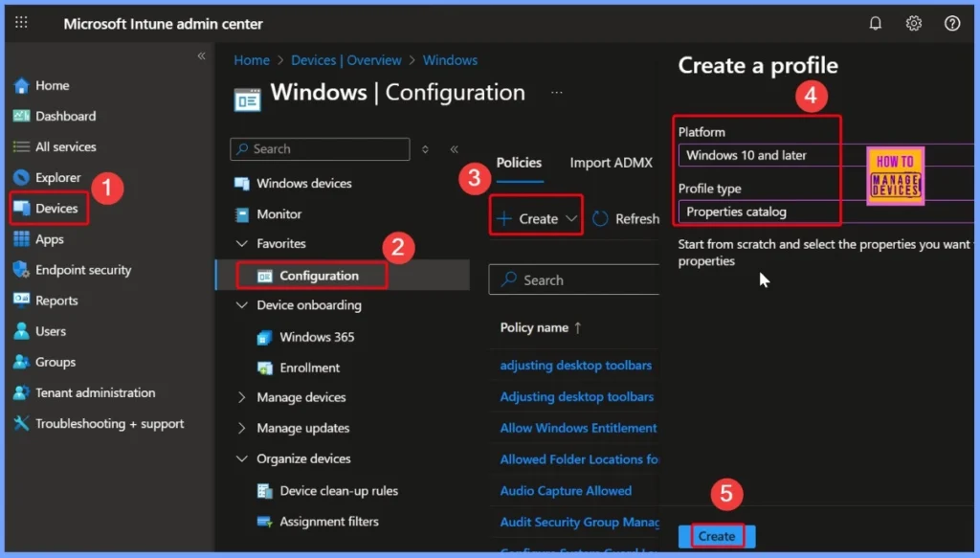Open the Adjusting desktop toolbars capitalized policy

pos(576,396)
